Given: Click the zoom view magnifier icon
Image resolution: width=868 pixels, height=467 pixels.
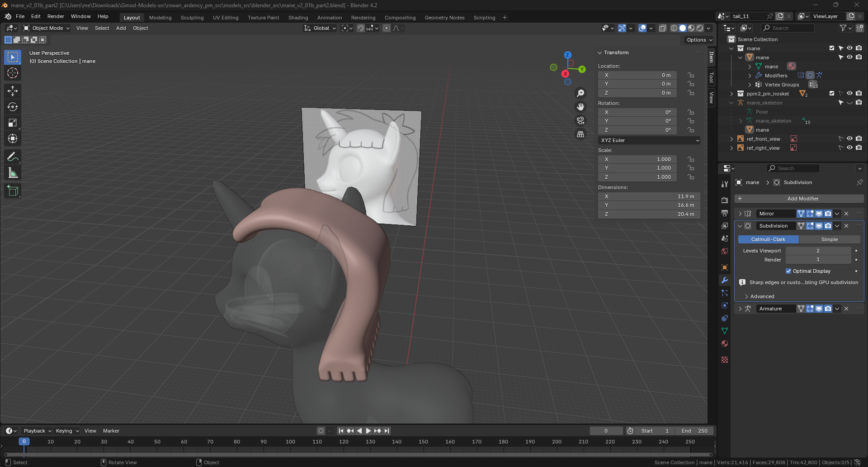Looking at the screenshot, I should (580, 93).
